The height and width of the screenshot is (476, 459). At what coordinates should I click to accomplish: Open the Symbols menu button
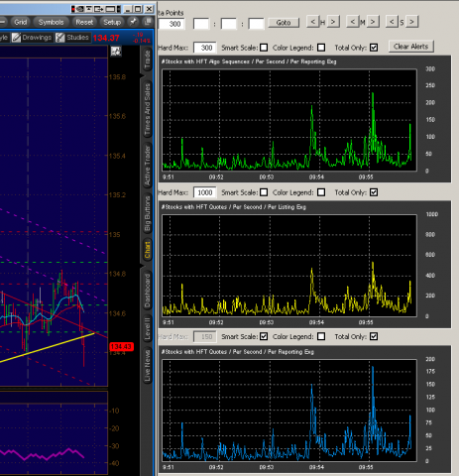51,22
